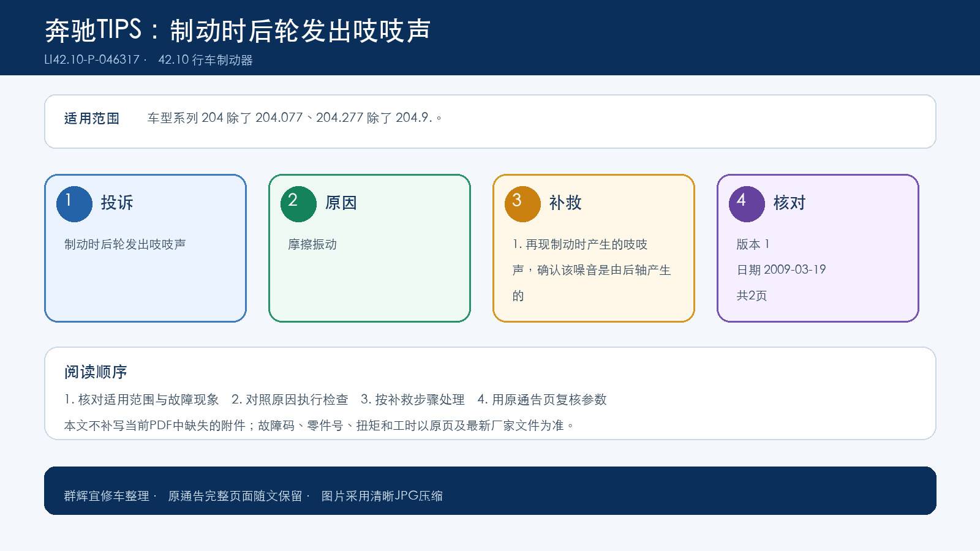The width and height of the screenshot is (980, 551).
Task: Click the 摩擦振动 cause text
Action: (312, 244)
